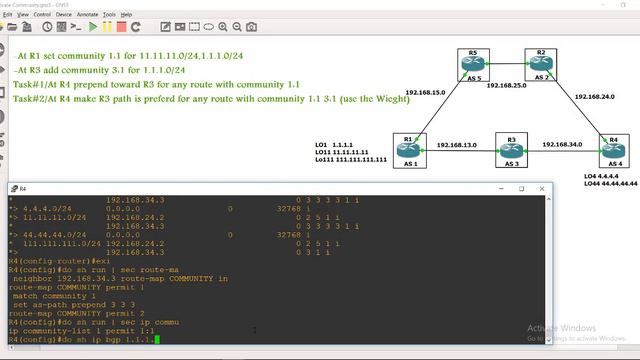Click the 'AS 5' label under R5
Image resolution: width=640 pixels, height=360 pixels.
[x=474, y=78]
